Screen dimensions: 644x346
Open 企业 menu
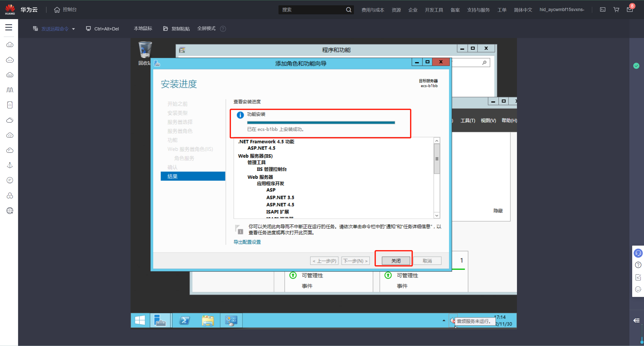tap(413, 10)
